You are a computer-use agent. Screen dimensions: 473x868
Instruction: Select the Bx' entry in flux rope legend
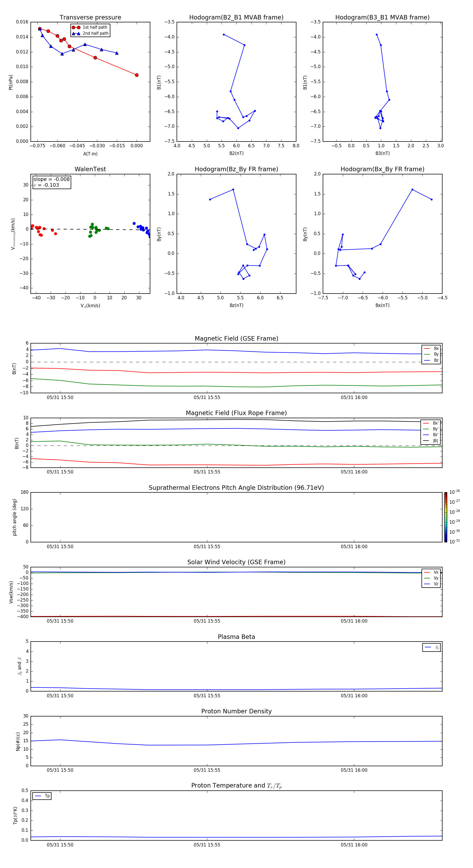[431, 423]
